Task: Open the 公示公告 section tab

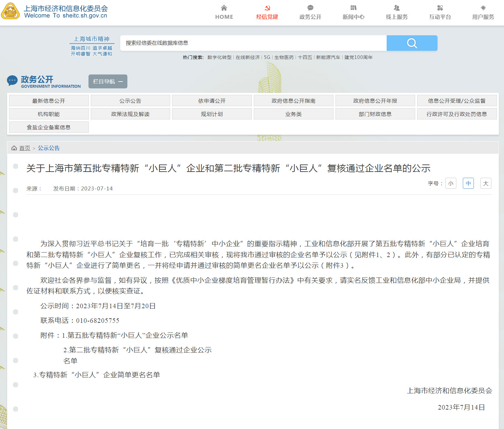Action: click(130, 100)
